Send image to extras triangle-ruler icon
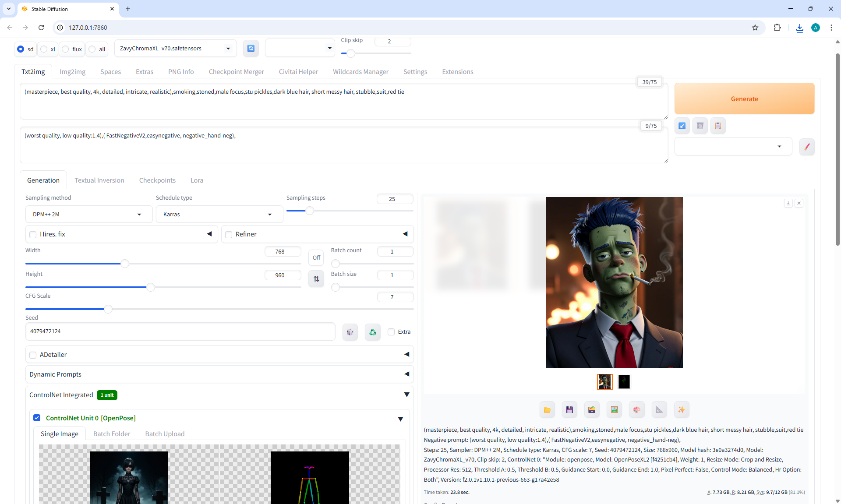Image resolution: width=841 pixels, height=504 pixels. [659, 410]
